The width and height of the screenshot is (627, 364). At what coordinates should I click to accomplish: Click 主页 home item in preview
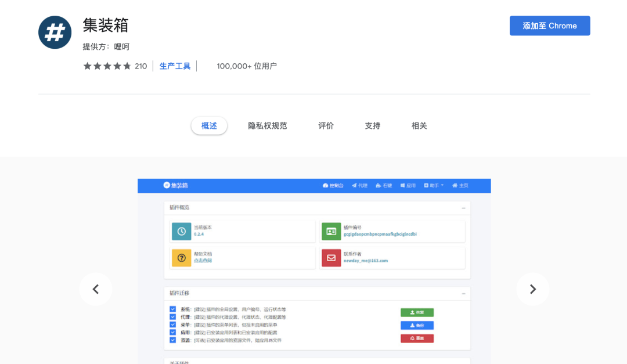460,186
